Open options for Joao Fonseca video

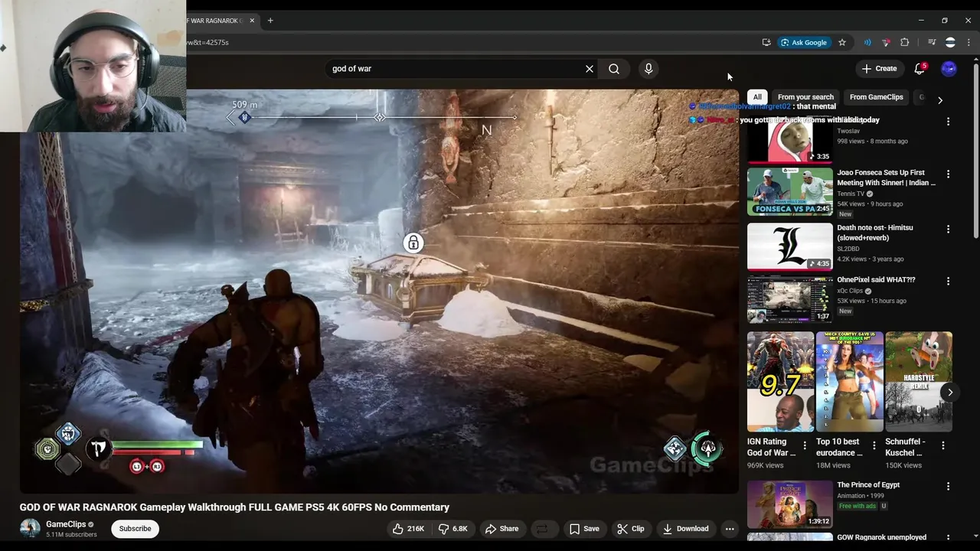(948, 174)
